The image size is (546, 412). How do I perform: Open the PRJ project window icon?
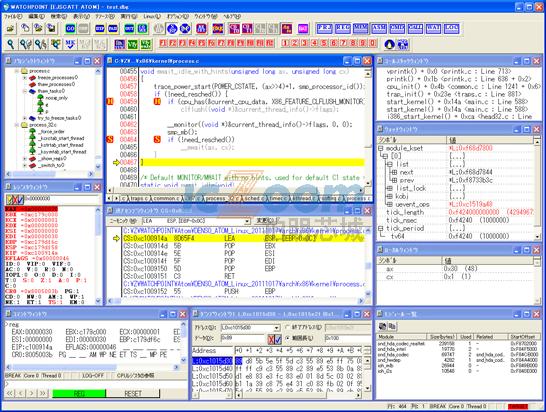325,28
